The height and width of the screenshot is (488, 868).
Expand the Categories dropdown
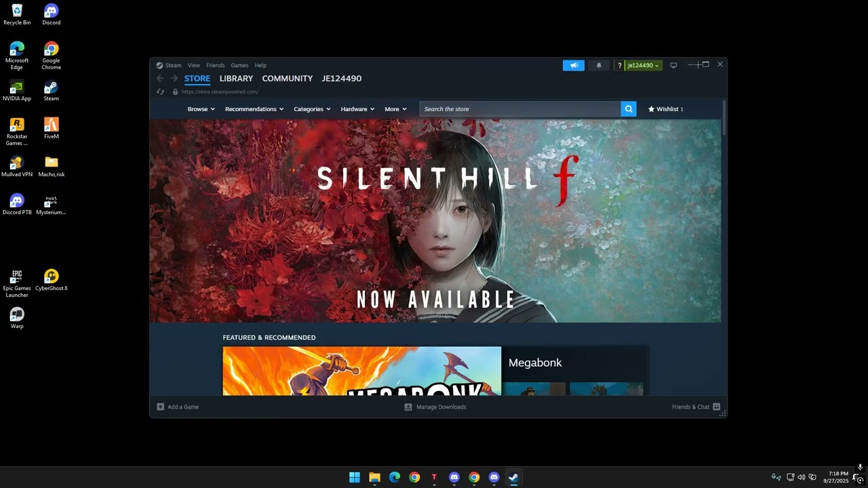(312, 109)
